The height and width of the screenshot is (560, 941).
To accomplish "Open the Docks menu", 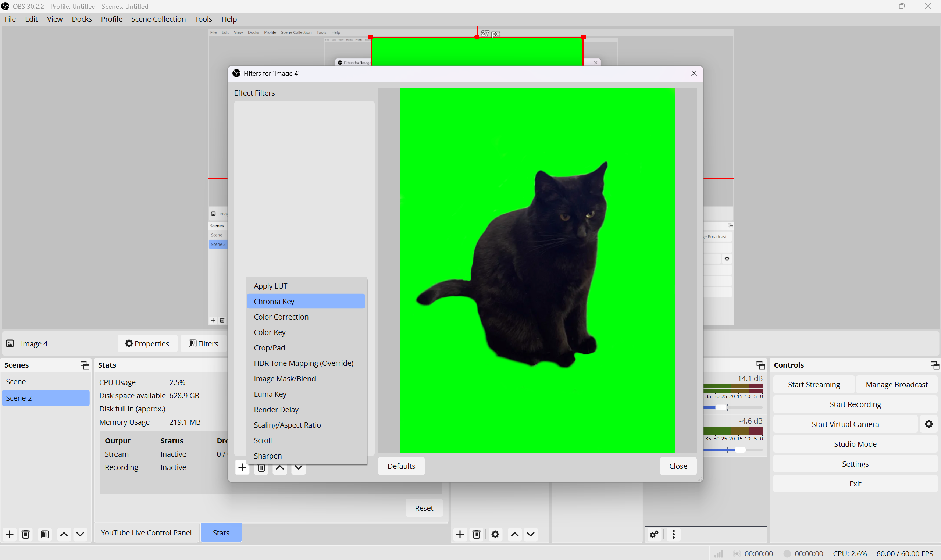I will (x=82, y=19).
